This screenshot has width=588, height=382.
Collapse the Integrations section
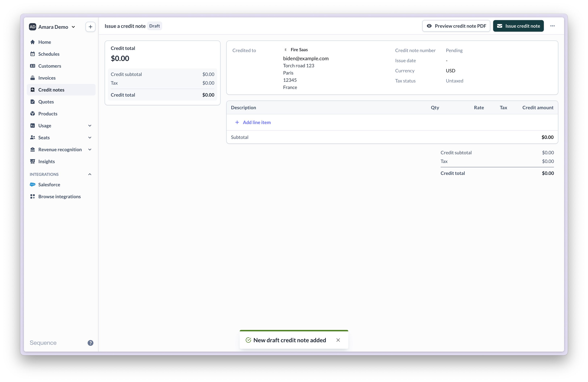pos(90,174)
